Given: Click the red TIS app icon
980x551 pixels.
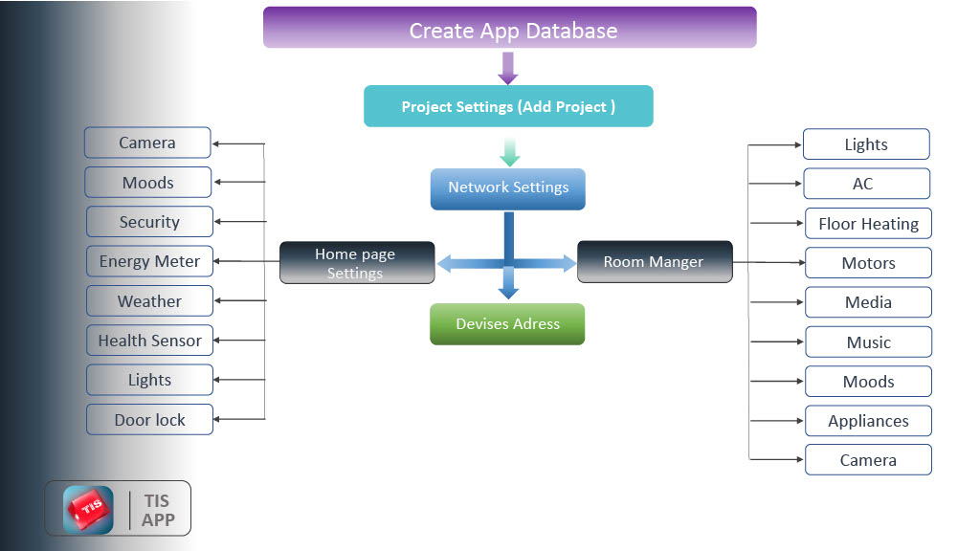Looking at the screenshot, I should pos(88,509).
